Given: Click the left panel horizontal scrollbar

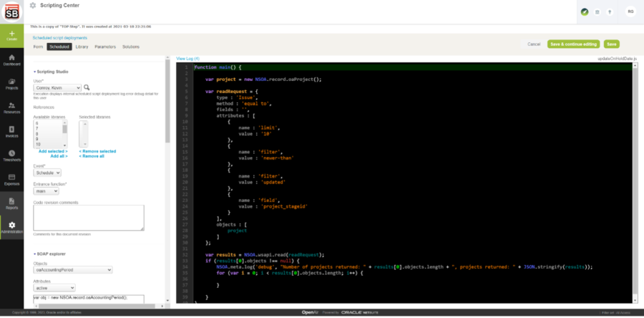Looking at the screenshot, I should (x=98, y=306).
